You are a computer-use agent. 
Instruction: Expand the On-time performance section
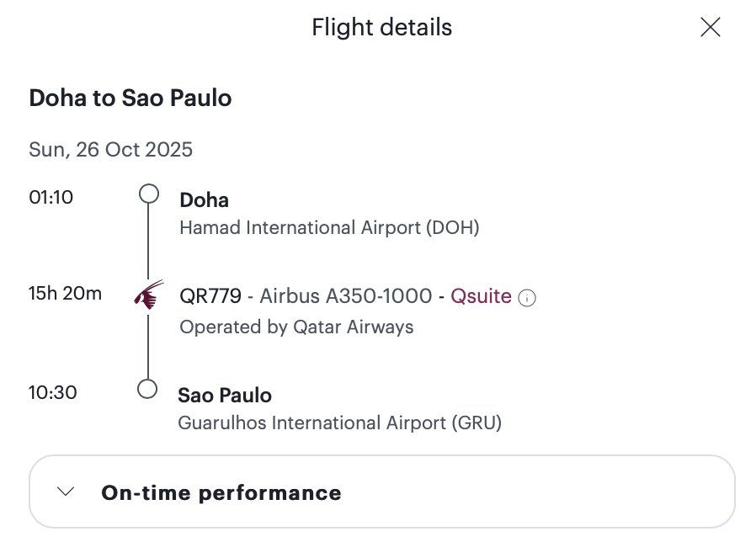(382, 492)
